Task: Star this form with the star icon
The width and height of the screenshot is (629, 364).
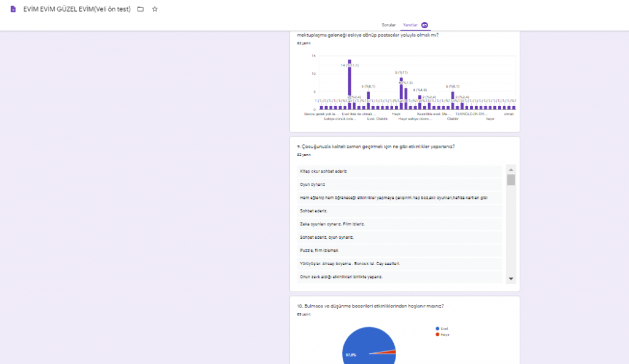Action: (x=155, y=9)
